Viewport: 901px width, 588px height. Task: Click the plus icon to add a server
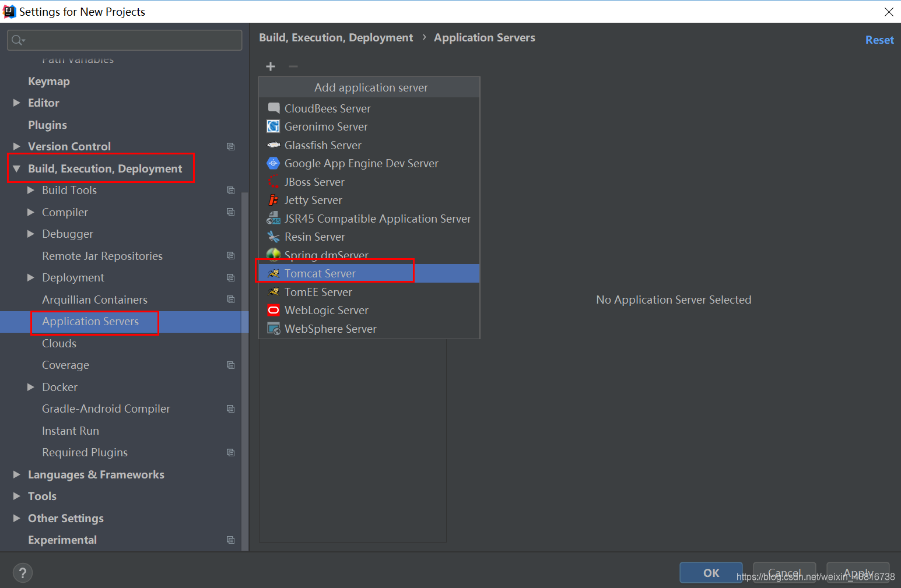pyautogui.click(x=271, y=66)
